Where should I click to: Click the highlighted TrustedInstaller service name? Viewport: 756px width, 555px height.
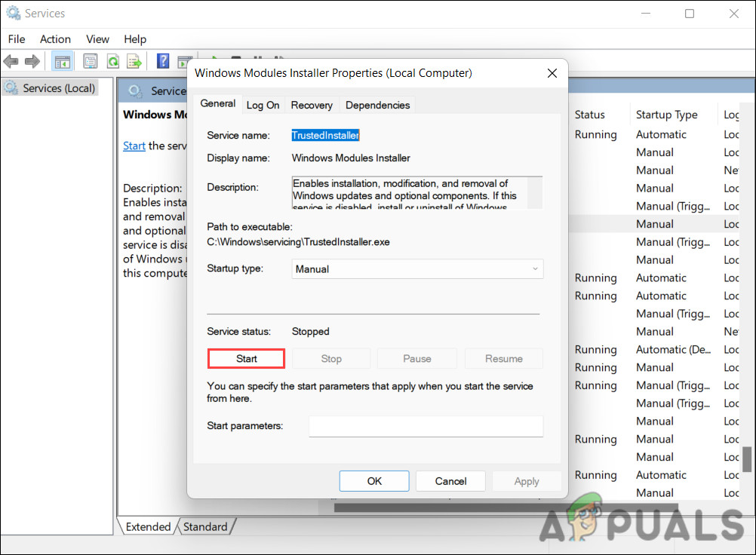pyautogui.click(x=325, y=136)
